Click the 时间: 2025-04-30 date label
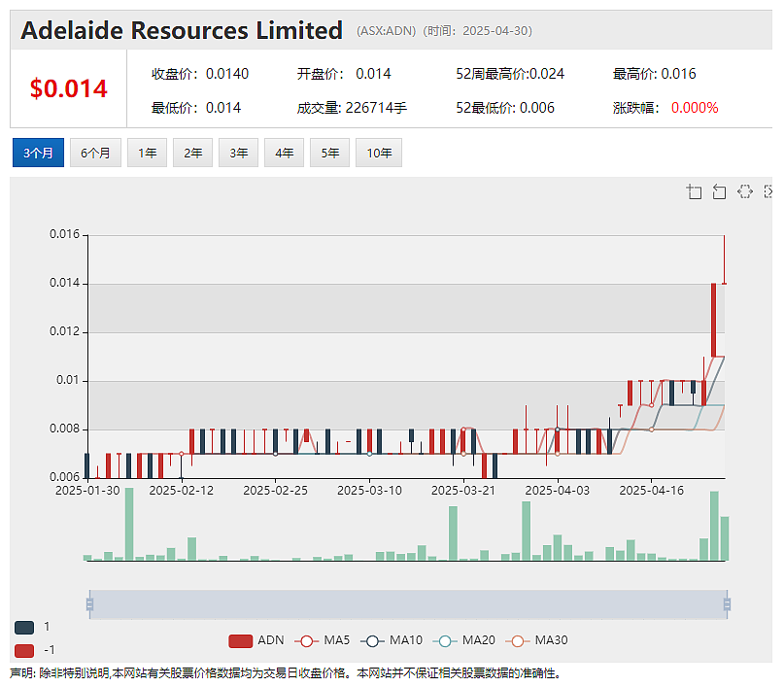 [478, 31]
